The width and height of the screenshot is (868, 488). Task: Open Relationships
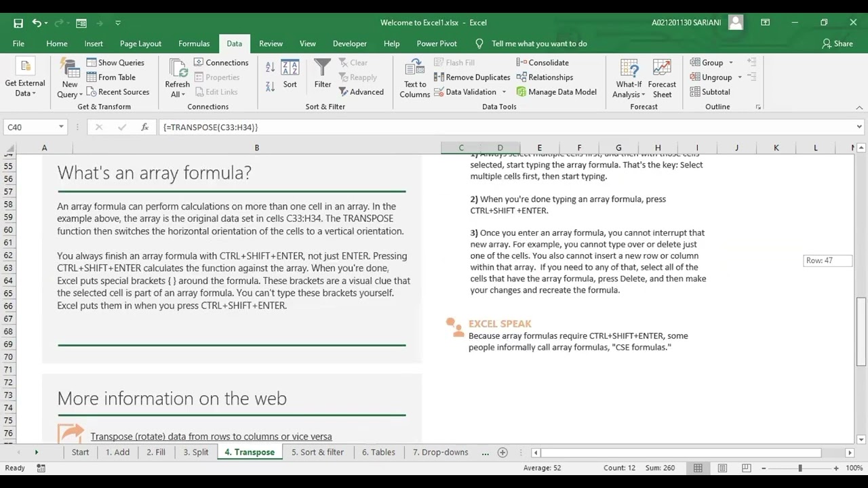(545, 77)
